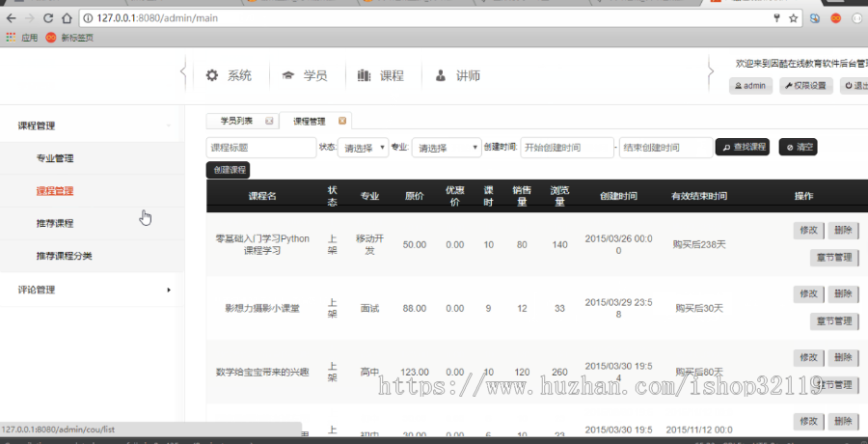Click 修改 for the Python course
Screen dimensions: 868x444
point(808,231)
